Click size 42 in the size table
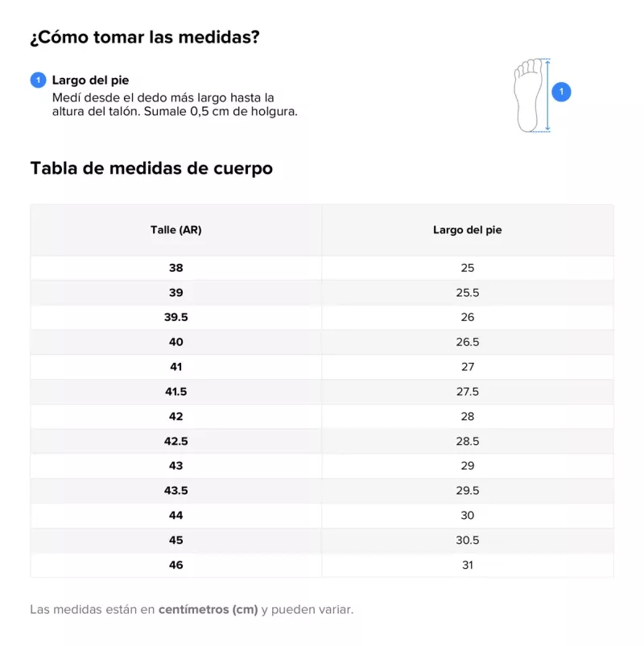The height and width of the screenshot is (646, 644). (175, 417)
